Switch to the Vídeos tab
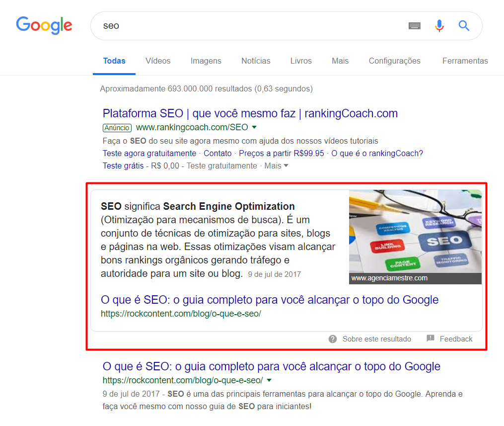The image size is (504, 426). 158,61
